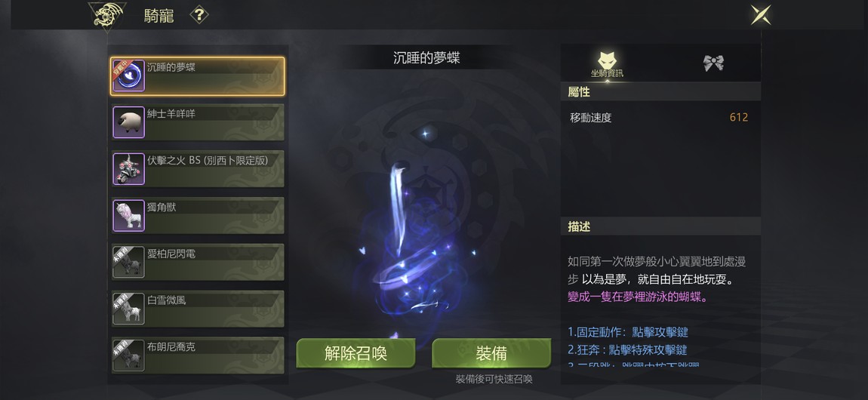Viewport: 868px width, 400px height.
Task: Select the 獨角獸 list row
Action: [x=198, y=215]
